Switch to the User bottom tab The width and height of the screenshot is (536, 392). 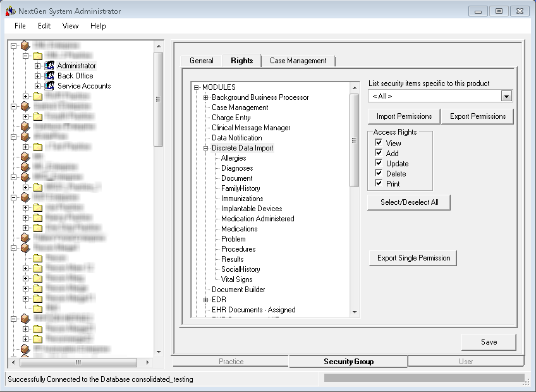[x=466, y=362]
